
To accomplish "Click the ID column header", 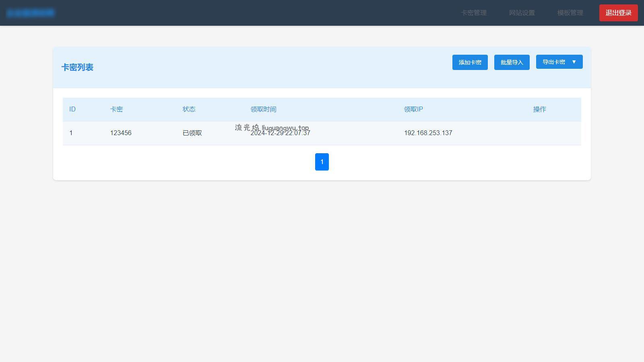I will pyautogui.click(x=72, y=109).
